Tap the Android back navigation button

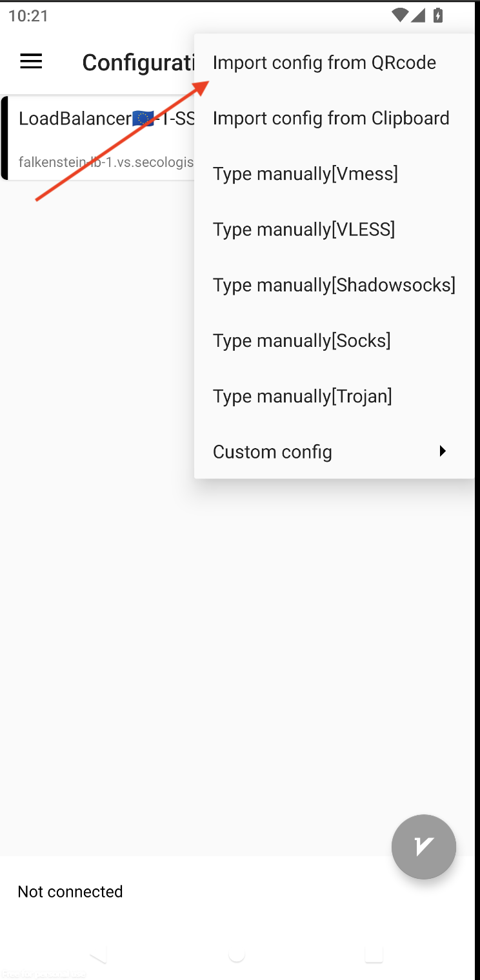97,954
